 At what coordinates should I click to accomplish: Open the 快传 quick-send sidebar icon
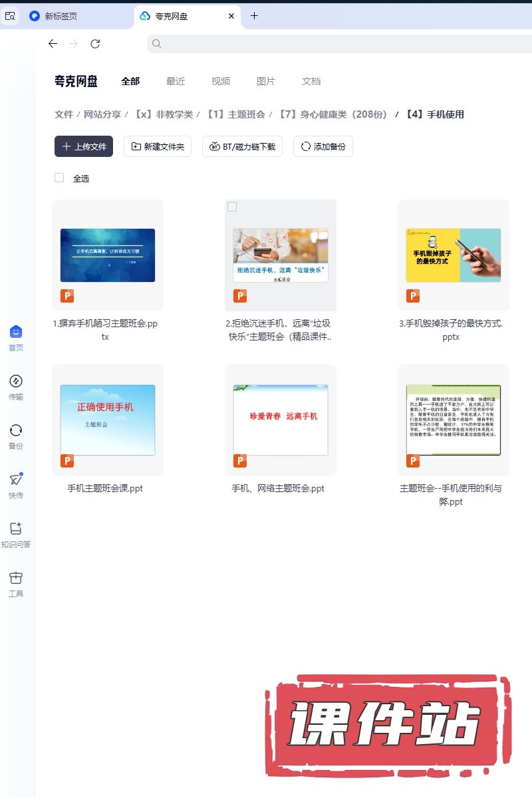pos(16,479)
